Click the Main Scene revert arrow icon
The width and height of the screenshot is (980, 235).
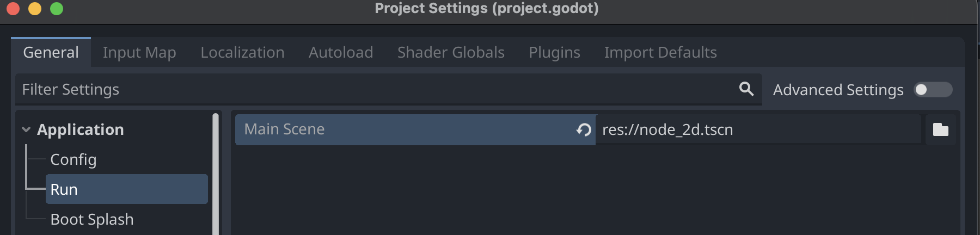(584, 129)
